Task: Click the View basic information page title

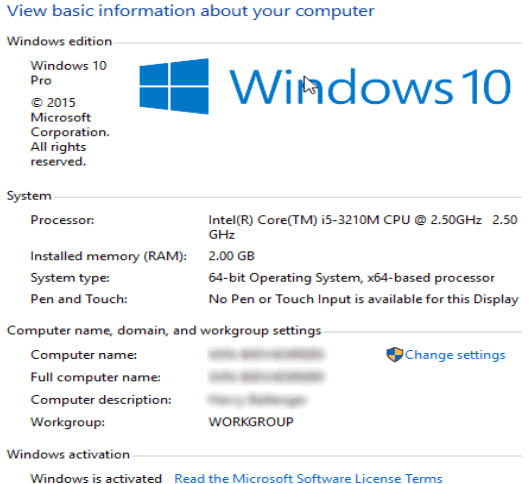Action: (191, 11)
